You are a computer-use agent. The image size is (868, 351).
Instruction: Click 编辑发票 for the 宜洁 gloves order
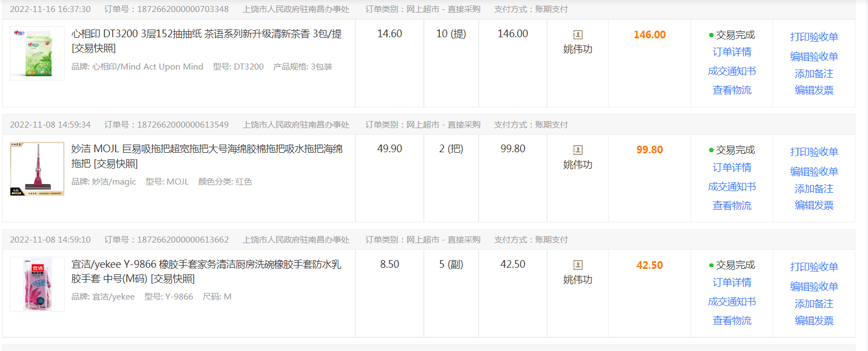tap(814, 320)
